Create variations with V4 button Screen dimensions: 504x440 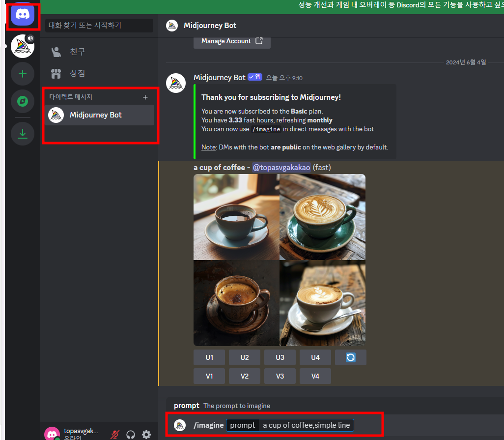(315, 376)
